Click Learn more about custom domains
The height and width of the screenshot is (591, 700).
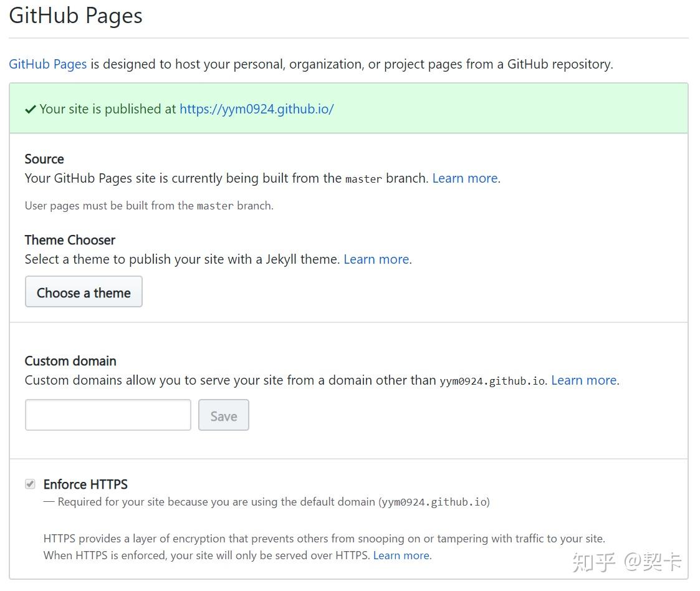(x=582, y=380)
